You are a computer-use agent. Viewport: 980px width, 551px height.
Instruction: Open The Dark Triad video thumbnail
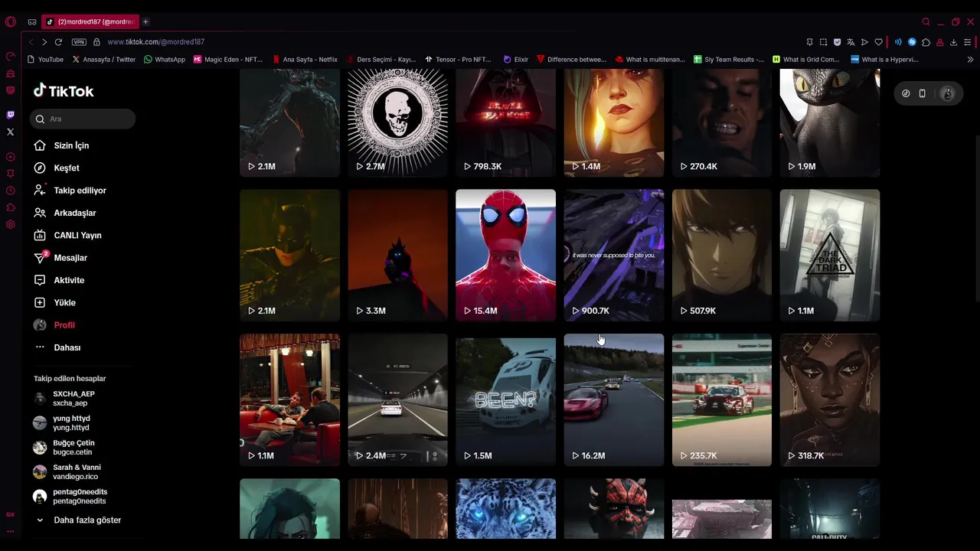pyautogui.click(x=830, y=255)
